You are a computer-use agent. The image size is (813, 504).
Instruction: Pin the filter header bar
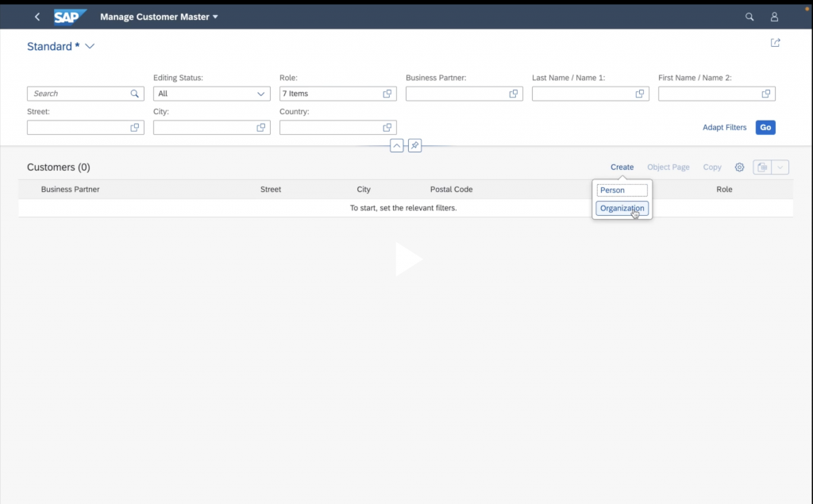(414, 146)
